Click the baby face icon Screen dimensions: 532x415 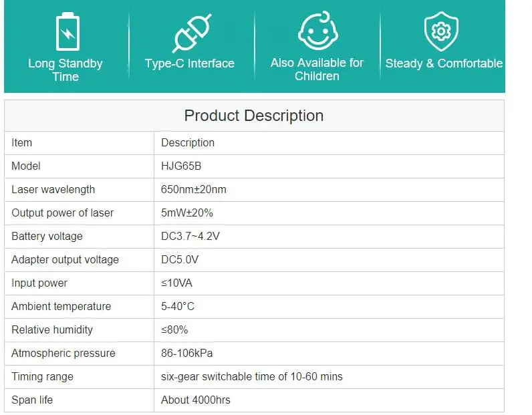point(317,31)
